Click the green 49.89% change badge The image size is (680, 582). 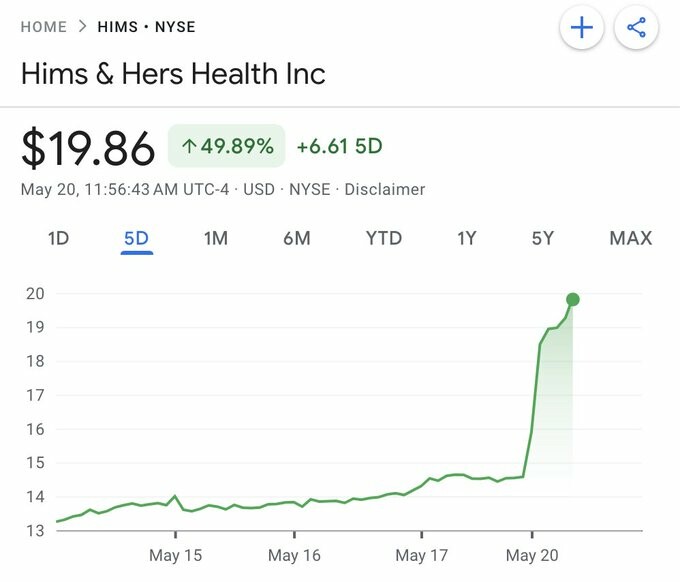[226, 146]
